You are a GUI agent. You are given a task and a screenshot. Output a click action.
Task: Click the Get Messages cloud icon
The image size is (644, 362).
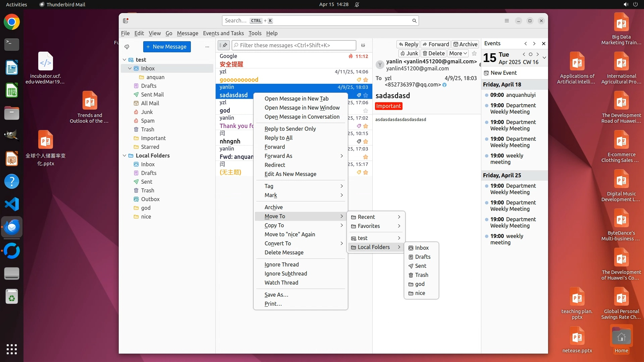pyautogui.click(x=127, y=47)
